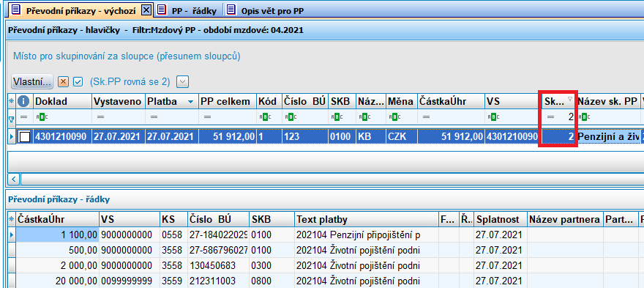This screenshot has width=644, height=288.
Task: Open the filter history dropdown arrow
Action: tap(183, 82)
